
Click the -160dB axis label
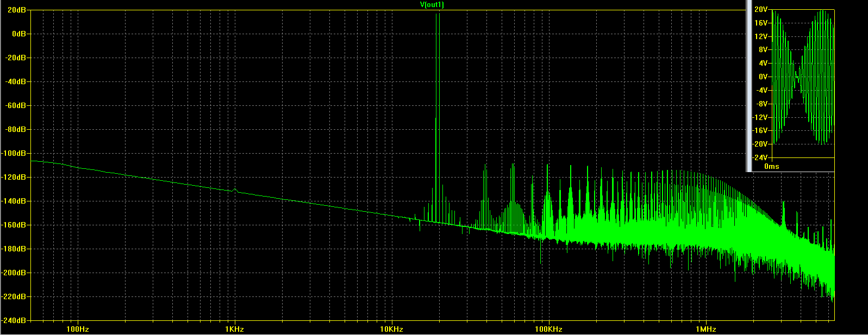[x=14, y=225]
